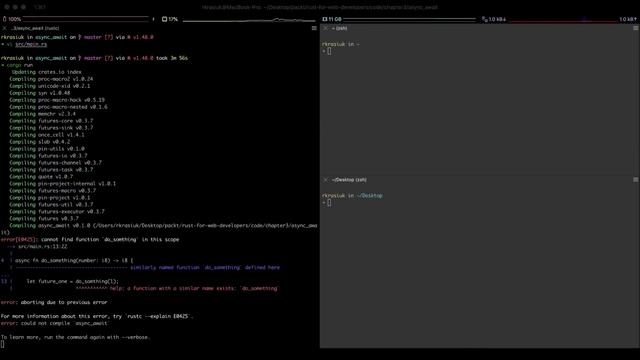640x360 pixels.
Task: Click 'Compiling futures-util v0.3.7' line
Action: coord(51,205)
